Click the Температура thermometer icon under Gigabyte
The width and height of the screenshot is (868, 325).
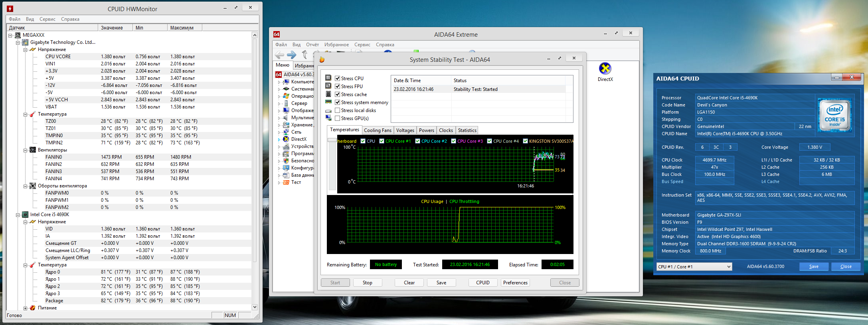point(33,114)
